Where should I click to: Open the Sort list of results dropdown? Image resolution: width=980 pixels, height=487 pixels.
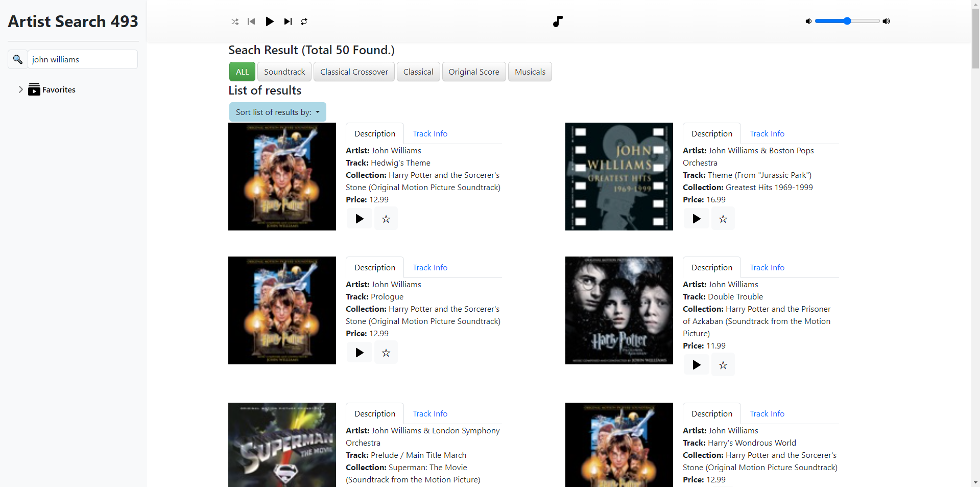pyautogui.click(x=277, y=112)
